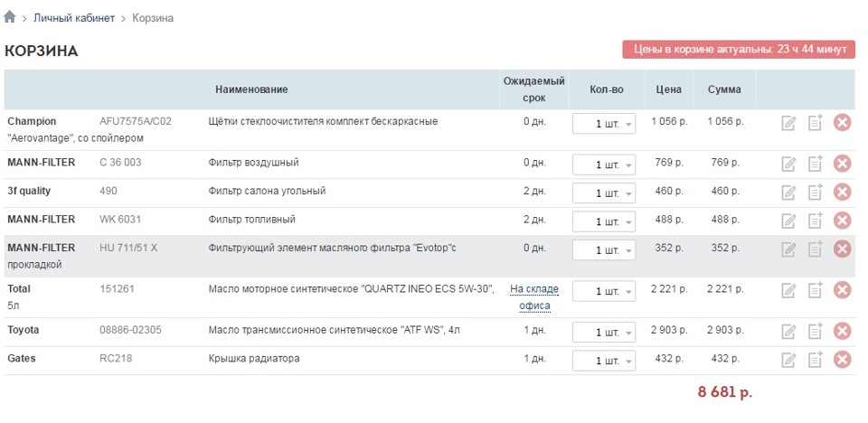868x423 pixels.
Task: Add note to MANN-FILTER WK 6031 item
Action: tap(815, 221)
